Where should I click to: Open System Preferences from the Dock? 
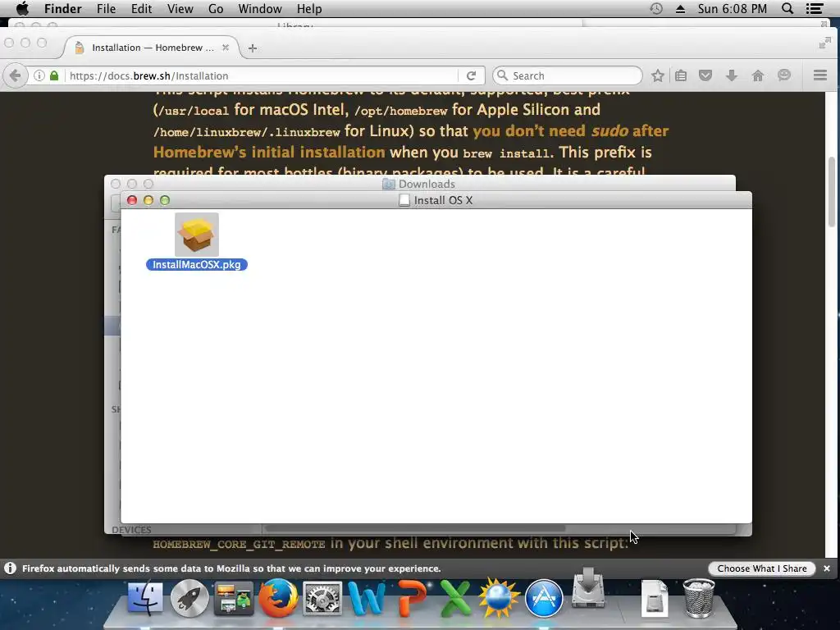tap(322, 598)
